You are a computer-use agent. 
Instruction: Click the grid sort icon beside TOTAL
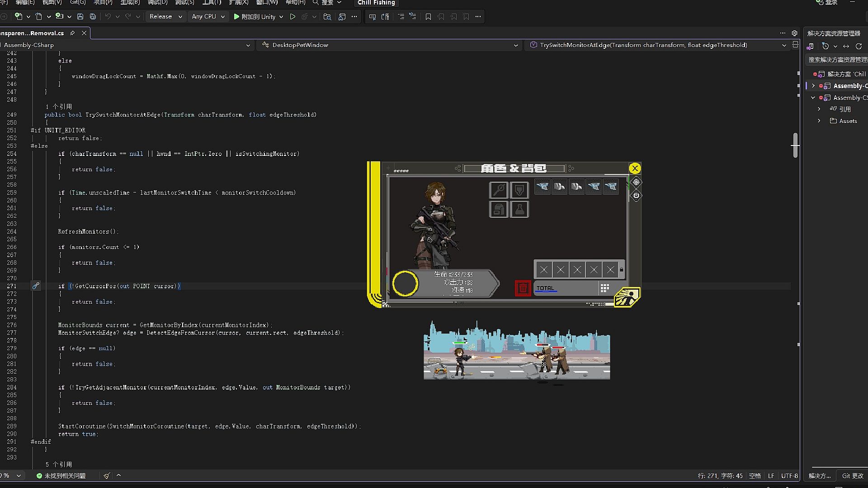coord(604,288)
